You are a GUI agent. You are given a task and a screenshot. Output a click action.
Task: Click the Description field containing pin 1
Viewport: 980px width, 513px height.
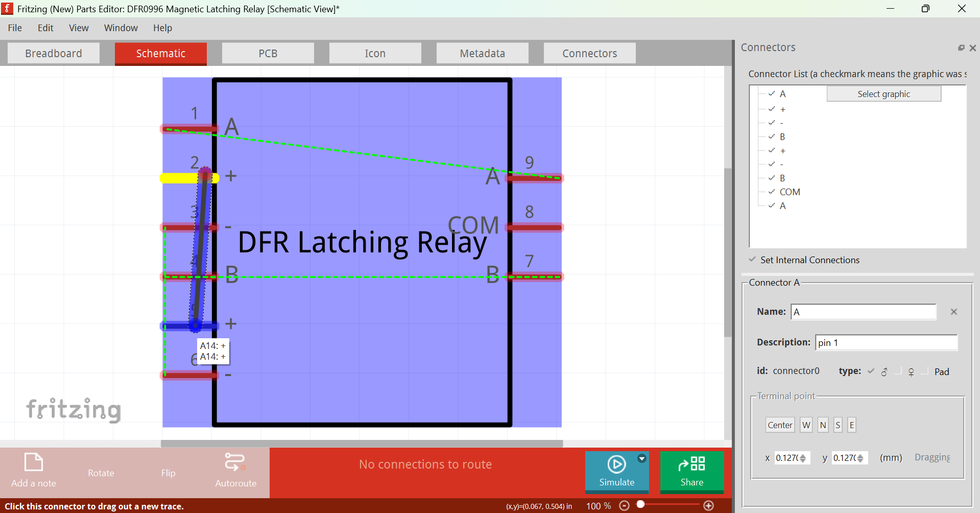[x=886, y=342]
